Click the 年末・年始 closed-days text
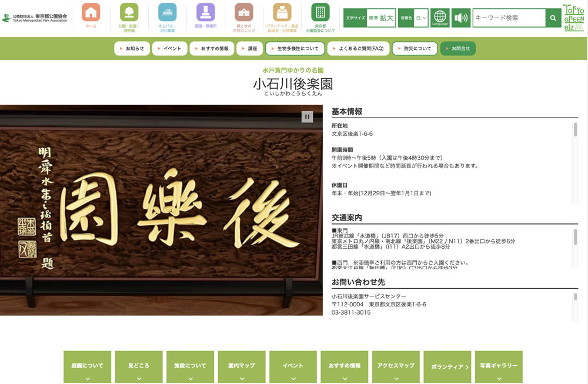This screenshot has width=588, height=384. 382,193
